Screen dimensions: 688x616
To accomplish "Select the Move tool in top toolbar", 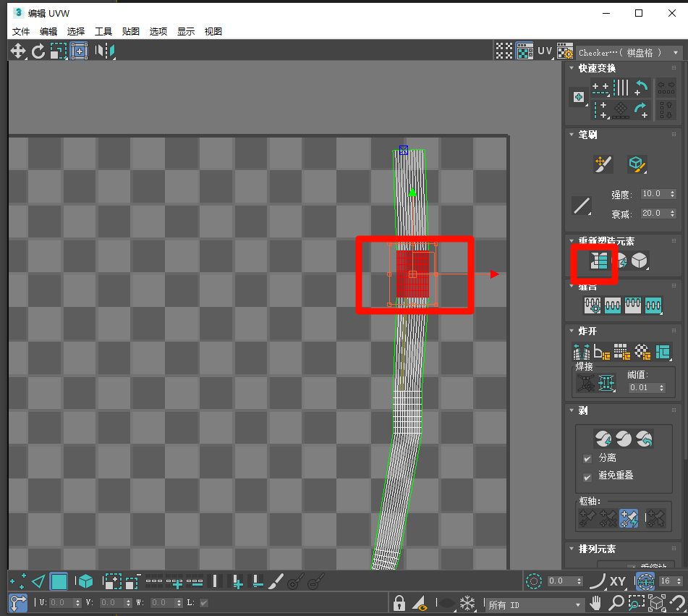I will tap(17, 51).
